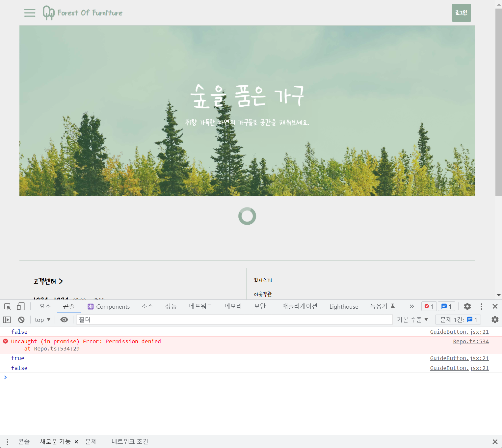Open GuideButton.jsx:21 link for the true log
The image size is (502, 448).
pos(459,358)
